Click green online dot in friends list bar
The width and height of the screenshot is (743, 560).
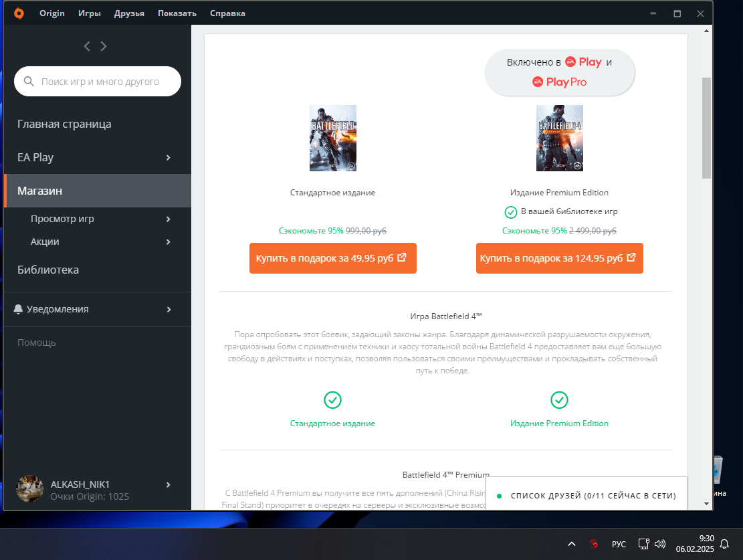click(x=499, y=496)
